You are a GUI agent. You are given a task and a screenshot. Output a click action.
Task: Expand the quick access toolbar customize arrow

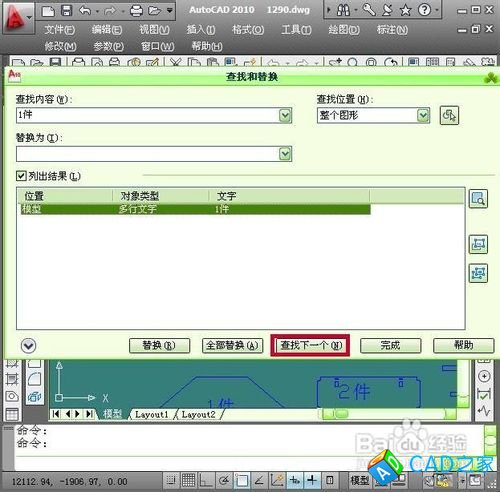(170, 11)
